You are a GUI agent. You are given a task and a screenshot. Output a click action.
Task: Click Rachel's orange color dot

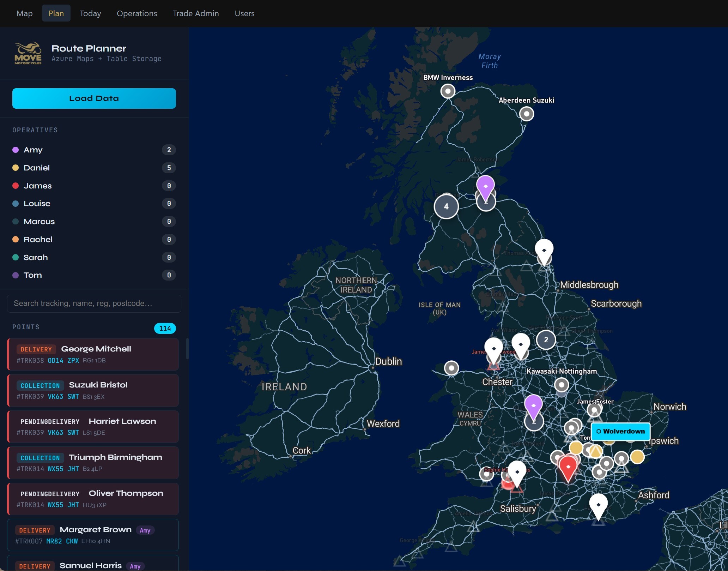pos(16,240)
